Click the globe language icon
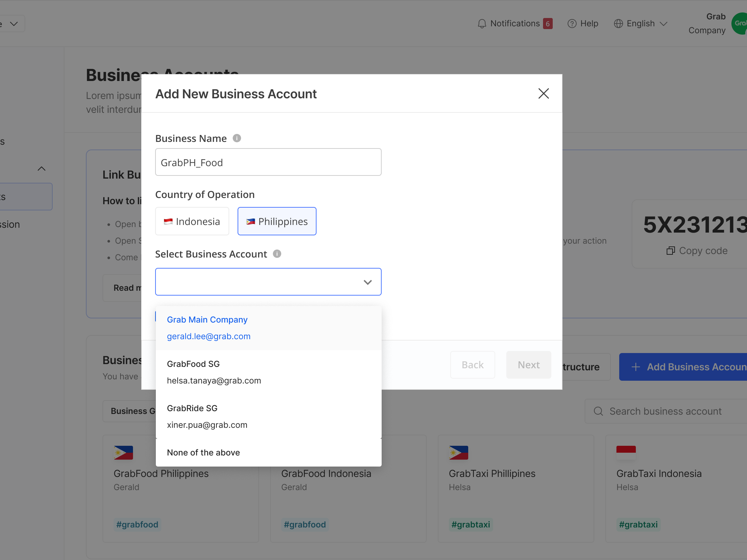747x560 pixels. [618, 24]
